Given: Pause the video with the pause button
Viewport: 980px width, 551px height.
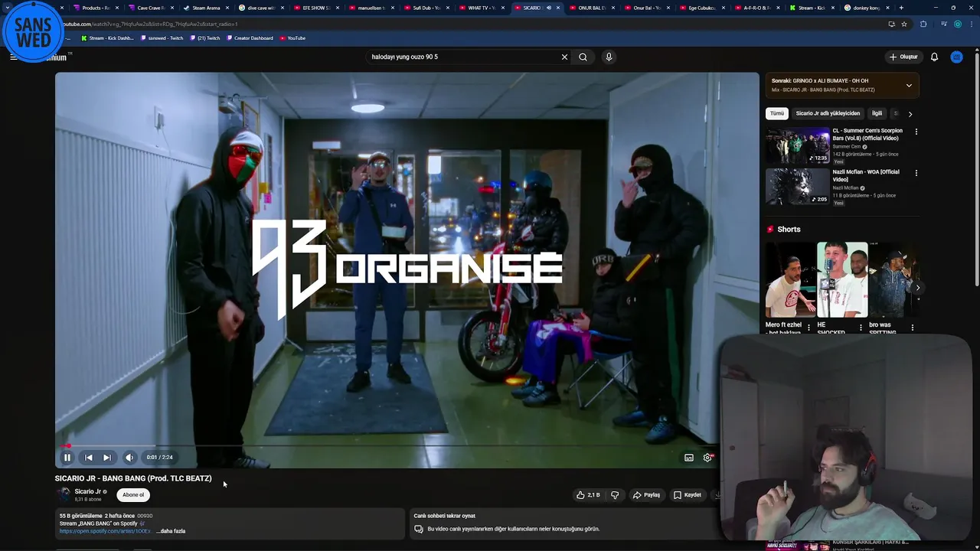Looking at the screenshot, I should pyautogui.click(x=67, y=458).
